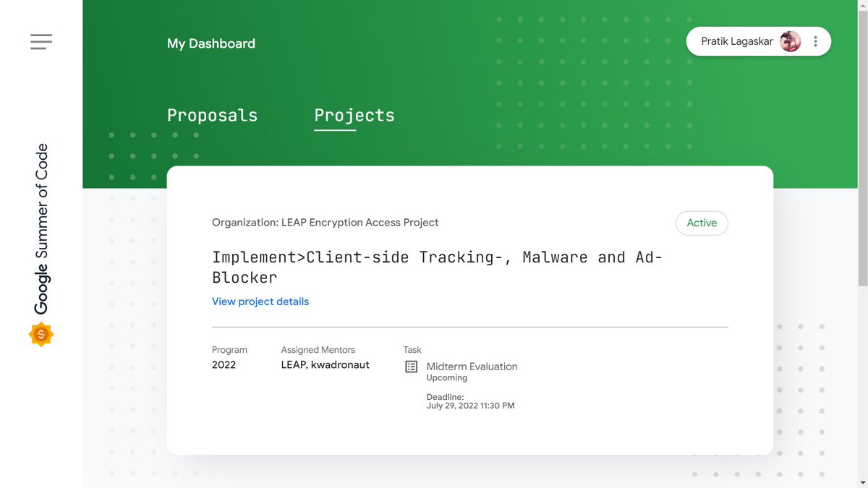This screenshot has height=488, width=868.
Task: Switch to the Proposals tab
Action: tap(212, 115)
